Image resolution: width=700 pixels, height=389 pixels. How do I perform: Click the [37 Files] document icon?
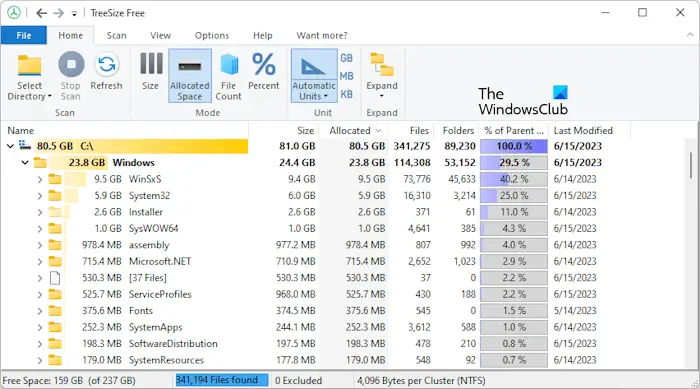click(x=55, y=278)
